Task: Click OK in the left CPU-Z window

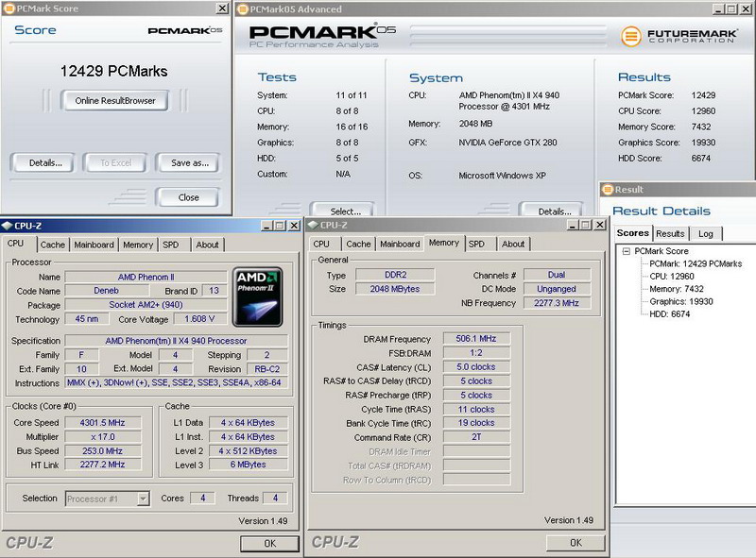Action: 269,544
